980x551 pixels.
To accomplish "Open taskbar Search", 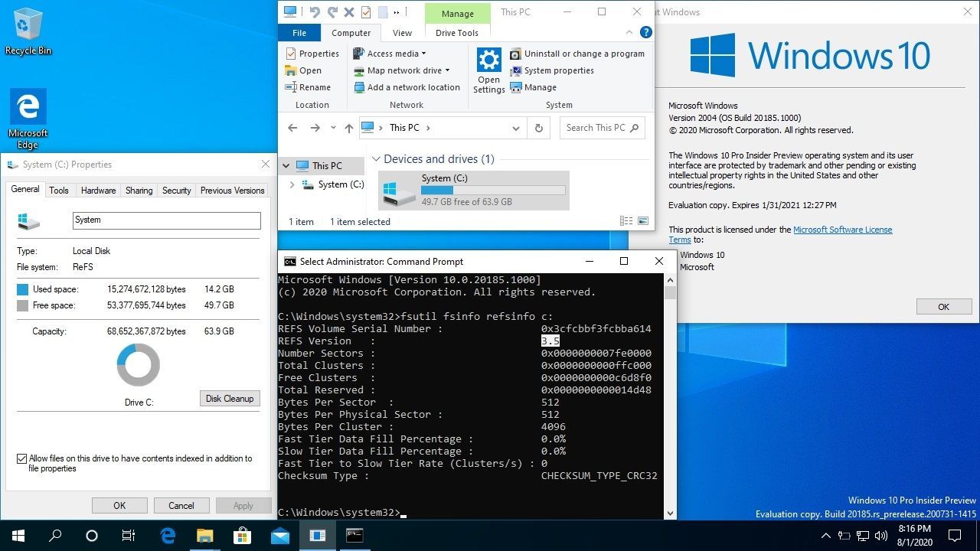I will click(x=55, y=536).
